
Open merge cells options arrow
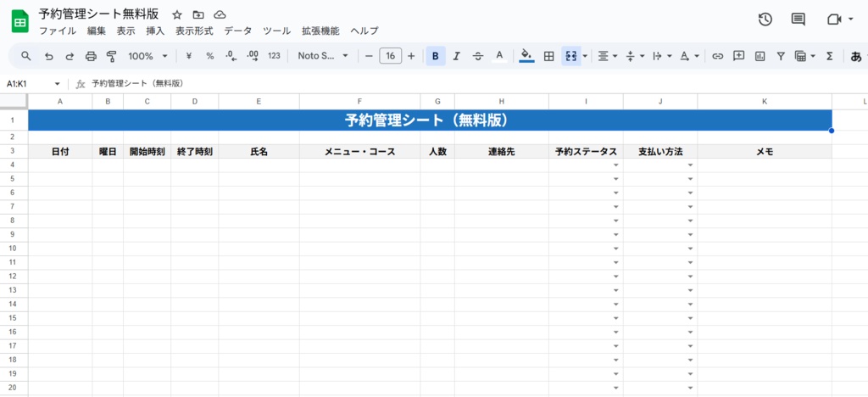pos(585,56)
